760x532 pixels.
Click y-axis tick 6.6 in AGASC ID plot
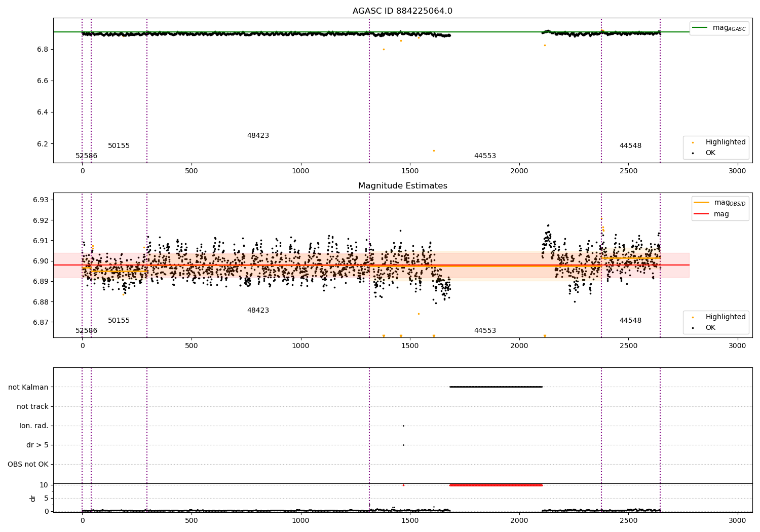point(43,81)
